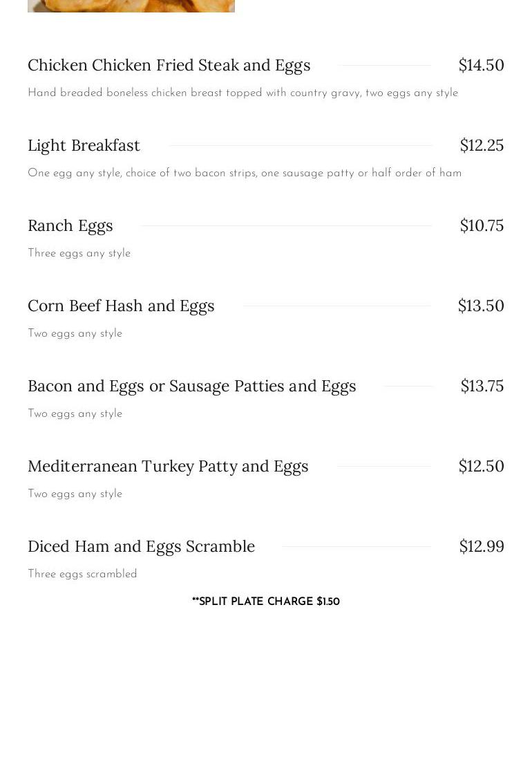This screenshot has height=782, width=532.
Task: Click the 'Three eggs any style' description
Action: pos(79,253)
